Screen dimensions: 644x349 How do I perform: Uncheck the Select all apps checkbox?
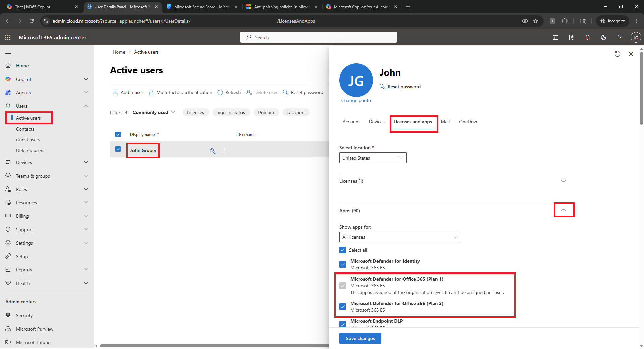342,250
